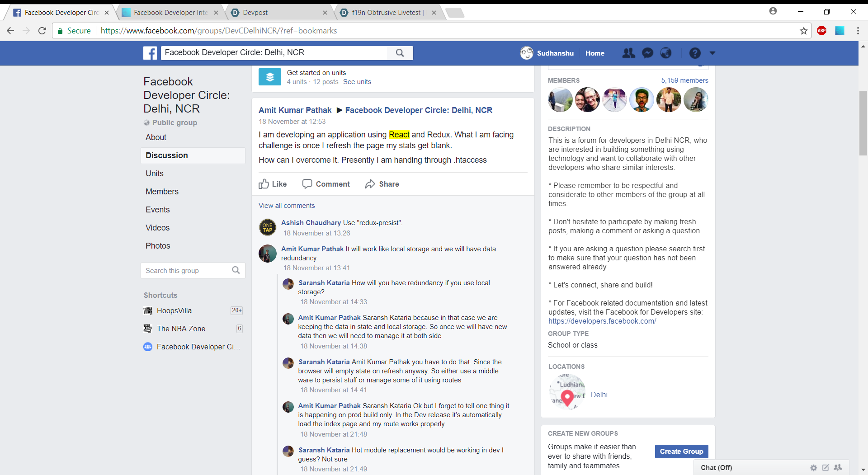Viewport: 868px width, 475px height.
Task: Open the Notifications globe icon
Action: click(666, 53)
